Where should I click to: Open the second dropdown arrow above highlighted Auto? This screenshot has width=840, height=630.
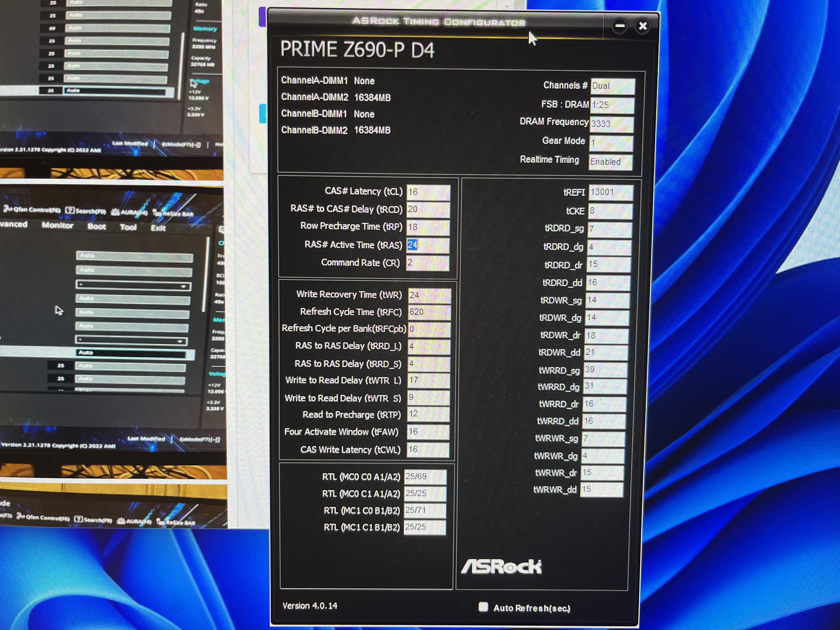click(180, 341)
